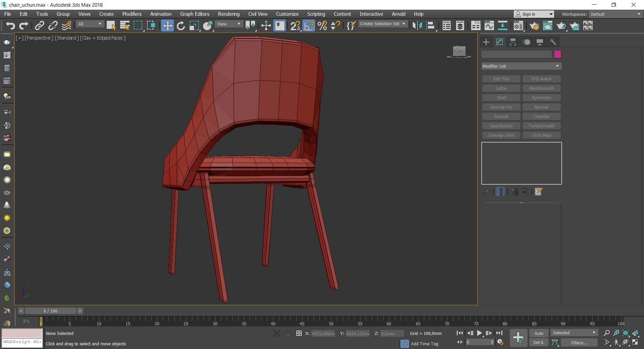The width and height of the screenshot is (644, 349).
Task: Open the Arnold menu
Action: 399,14
